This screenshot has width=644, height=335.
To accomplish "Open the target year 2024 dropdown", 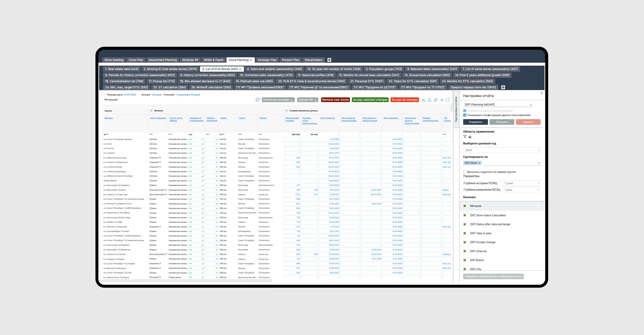I will pos(501,150).
